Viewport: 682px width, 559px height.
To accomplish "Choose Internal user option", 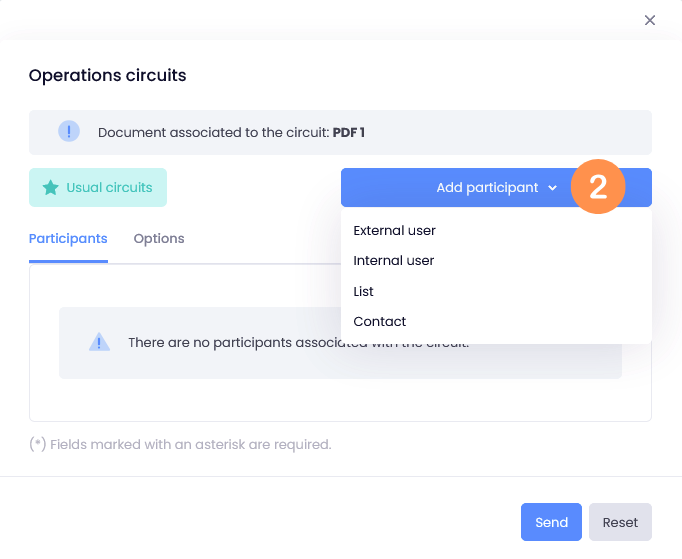I will pos(394,261).
